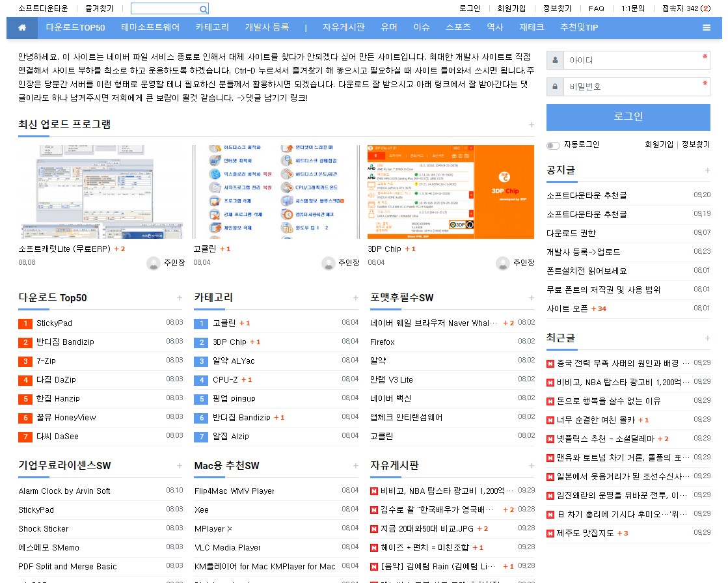Click the search magnifier icon
The width and height of the screenshot is (728, 583).
204,9
